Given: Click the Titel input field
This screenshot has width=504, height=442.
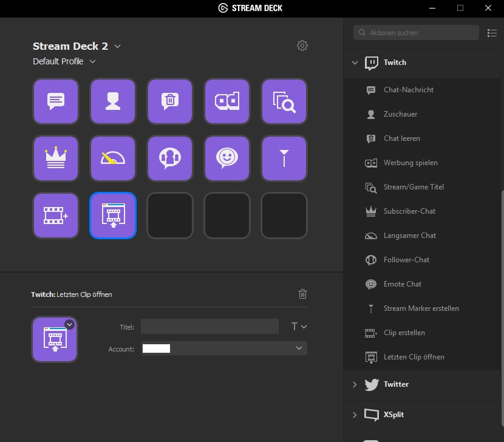Looking at the screenshot, I should [x=209, y=327].
